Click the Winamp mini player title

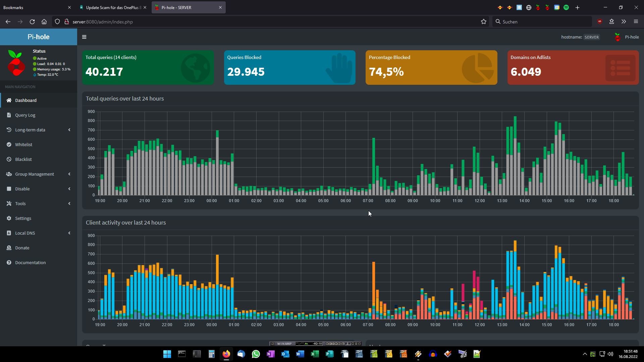(x=284, y=344)
